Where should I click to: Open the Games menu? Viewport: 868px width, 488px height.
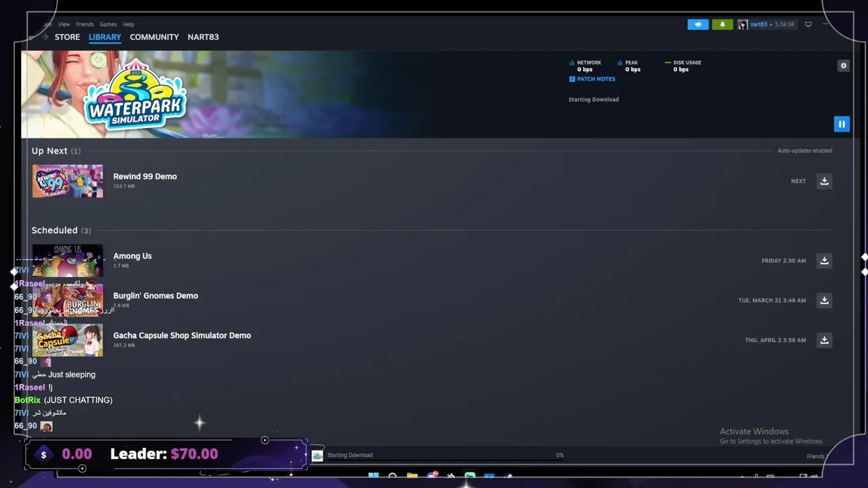(x=108, y=24)
